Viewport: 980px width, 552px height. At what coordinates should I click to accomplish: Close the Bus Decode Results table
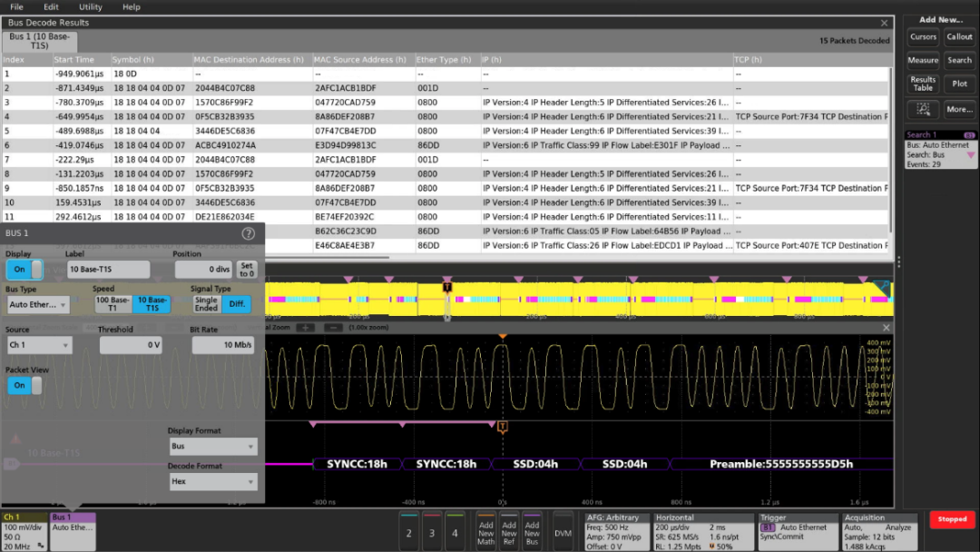[x=884, y=23]
